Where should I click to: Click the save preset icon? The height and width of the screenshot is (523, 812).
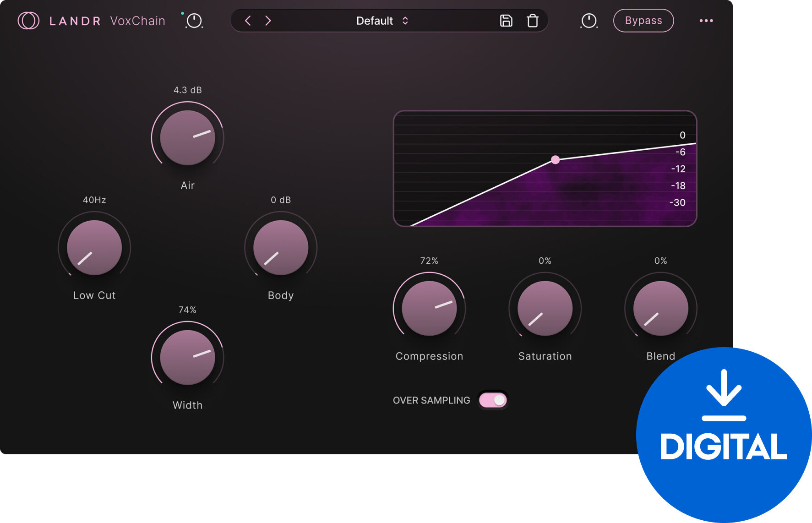click(506, 21)
